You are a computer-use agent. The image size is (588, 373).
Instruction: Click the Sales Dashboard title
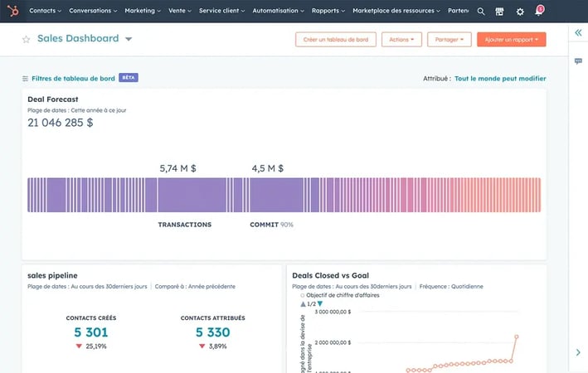point(78,39)
